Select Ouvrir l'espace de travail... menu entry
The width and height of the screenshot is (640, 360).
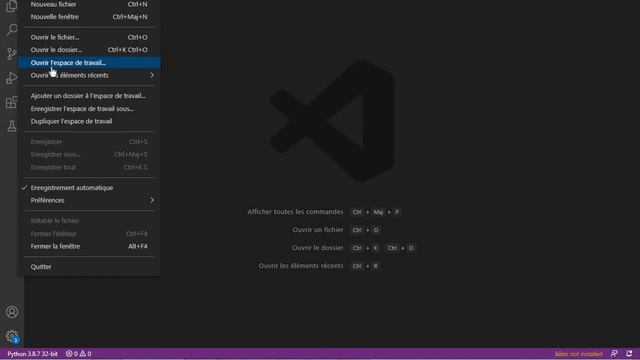pos(89,62)
